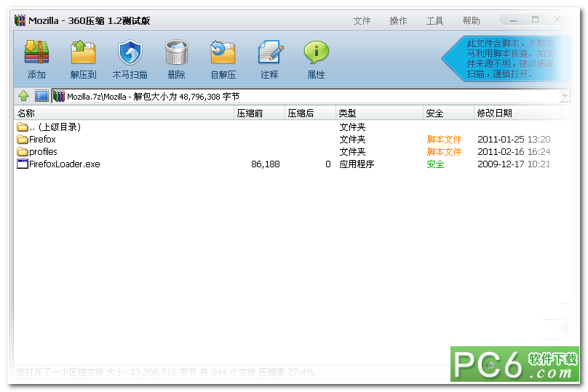
Task: Click the script warning tip banner
Action: pyautogui.click(x=507, y=58)
